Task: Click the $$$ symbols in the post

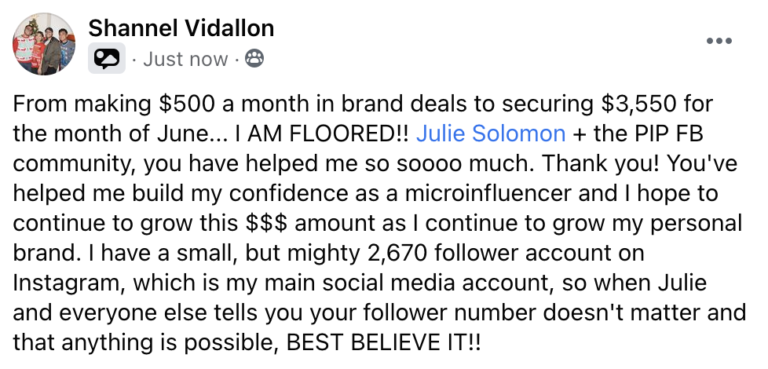Action: click(x=266, y=223)
